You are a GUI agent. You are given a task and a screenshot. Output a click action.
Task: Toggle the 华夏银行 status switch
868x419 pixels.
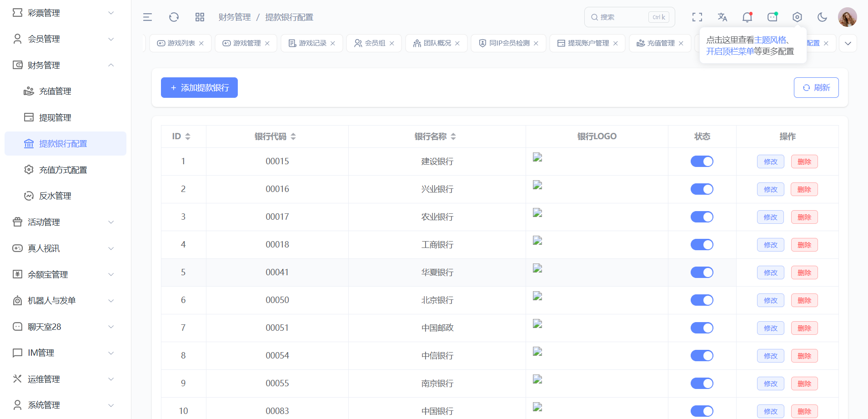[x=702, y=273]
